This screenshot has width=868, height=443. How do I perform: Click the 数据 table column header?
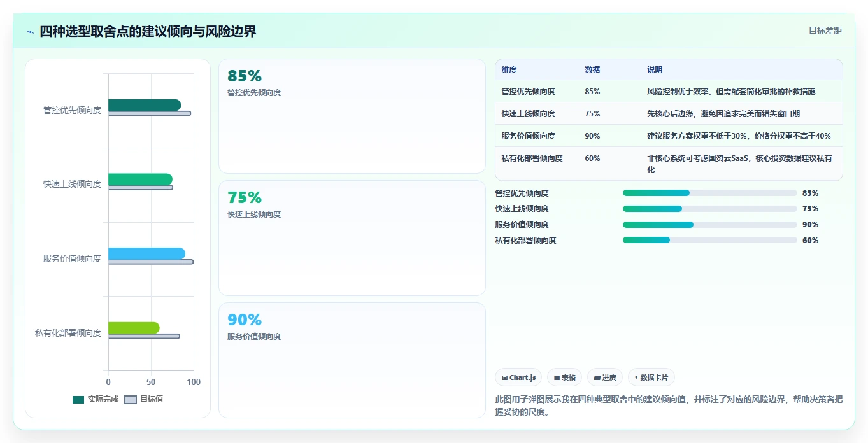592,69
